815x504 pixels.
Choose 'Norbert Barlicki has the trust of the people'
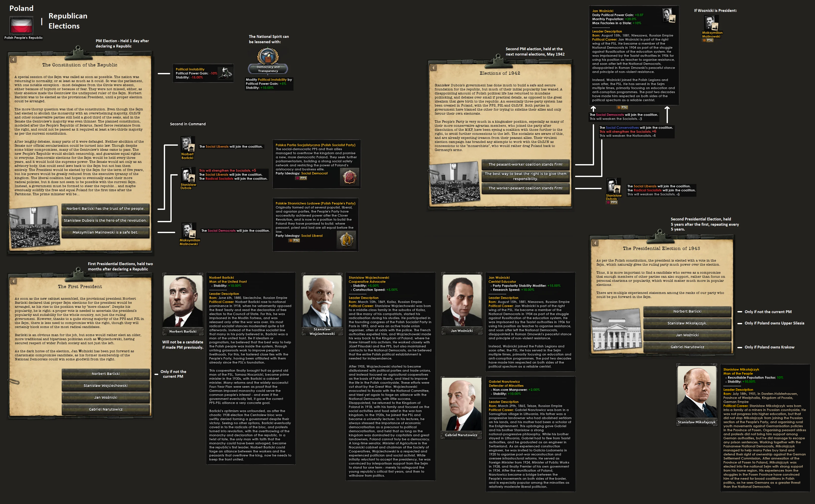pos(105,209)
